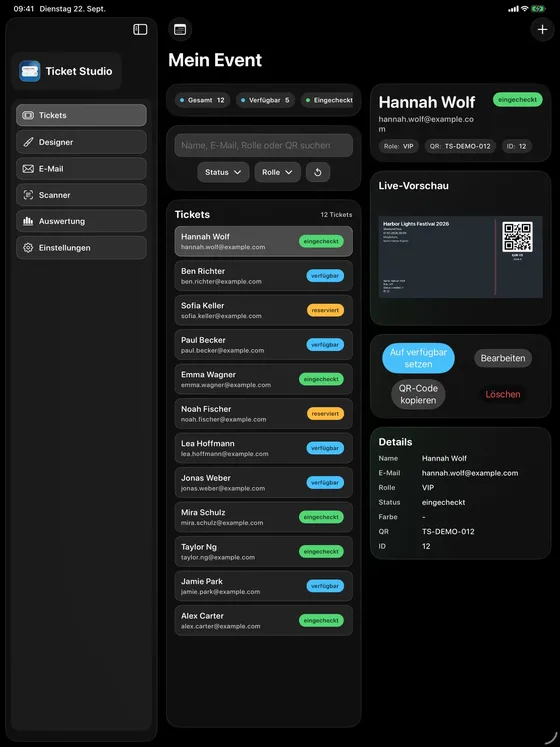Screen dimensions: 560x747
Task: Open the Rolle filter dropdown
Action: (x=277, y=172)
